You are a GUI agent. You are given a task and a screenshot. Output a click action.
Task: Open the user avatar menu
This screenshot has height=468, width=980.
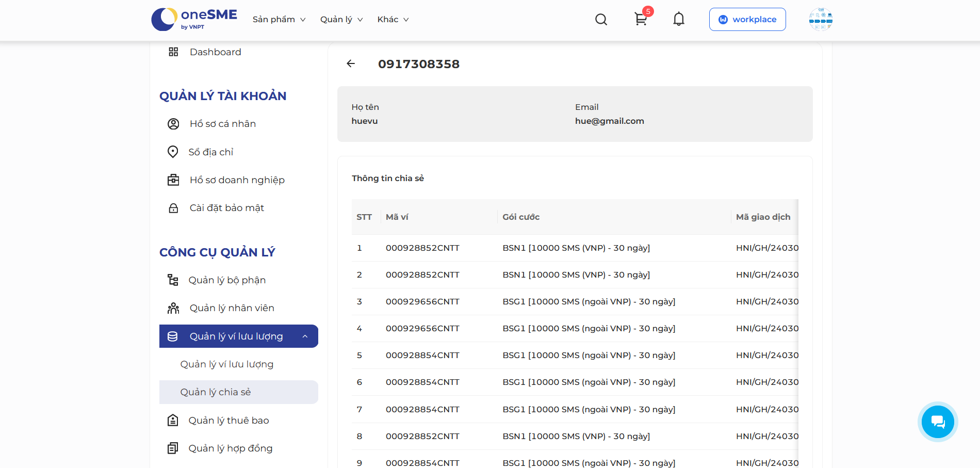[821, 19]
